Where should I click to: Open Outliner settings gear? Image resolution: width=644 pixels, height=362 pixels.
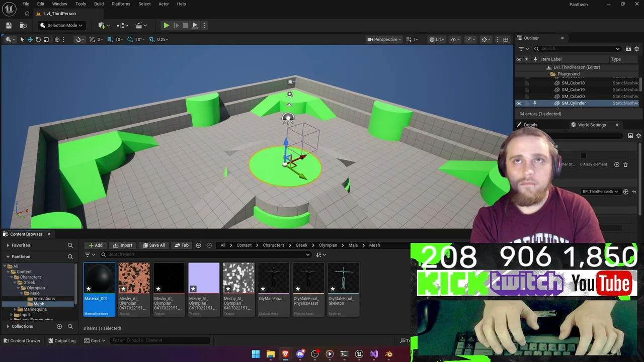(636, 49)
